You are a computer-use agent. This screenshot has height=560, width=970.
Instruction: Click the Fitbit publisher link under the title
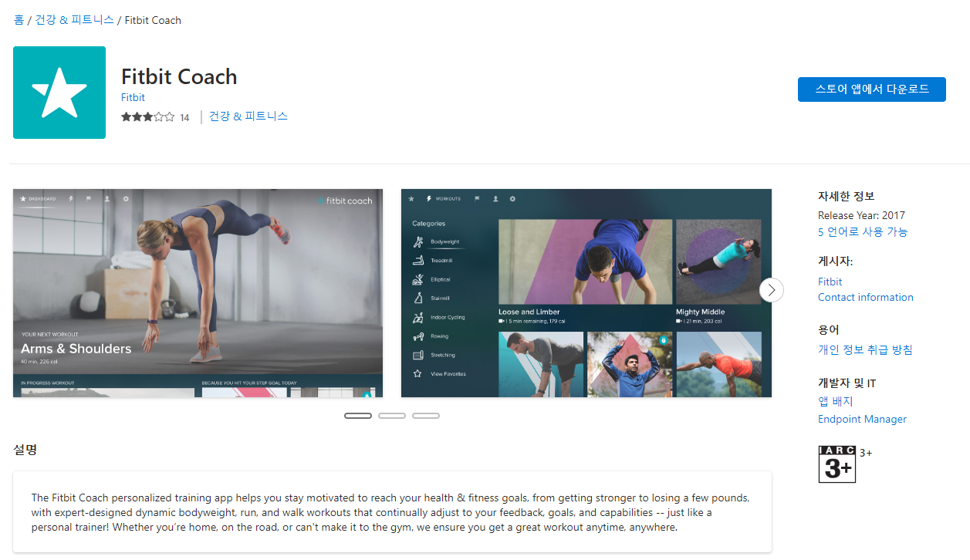tap(132, 97)
